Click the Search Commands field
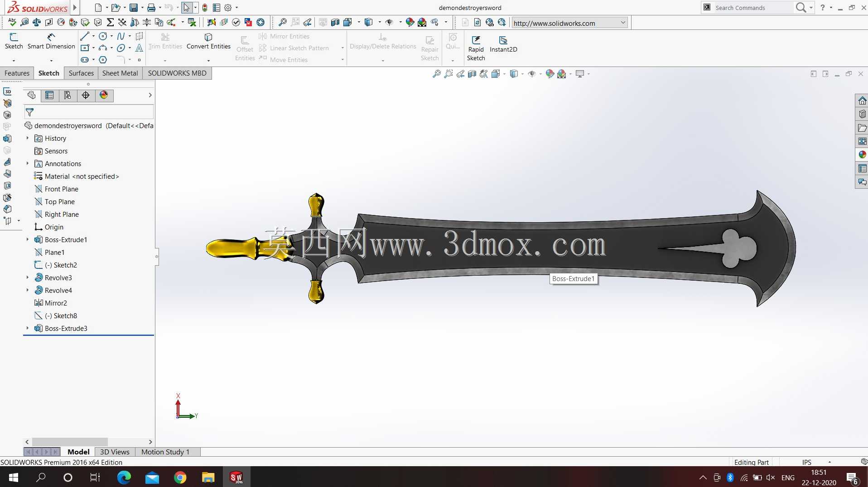 pyautogui.click(x=753, y=8)
